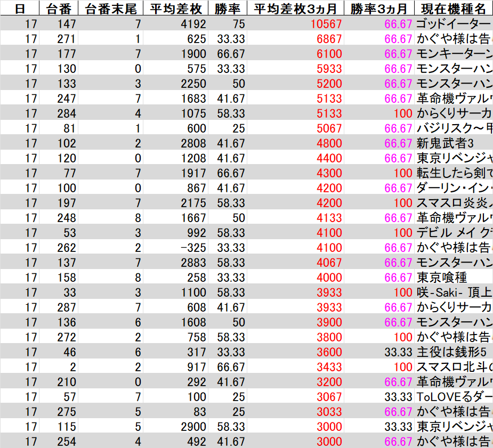
Task: Select the 新鬼武者3 machine name cell
Action: [454, 143]
